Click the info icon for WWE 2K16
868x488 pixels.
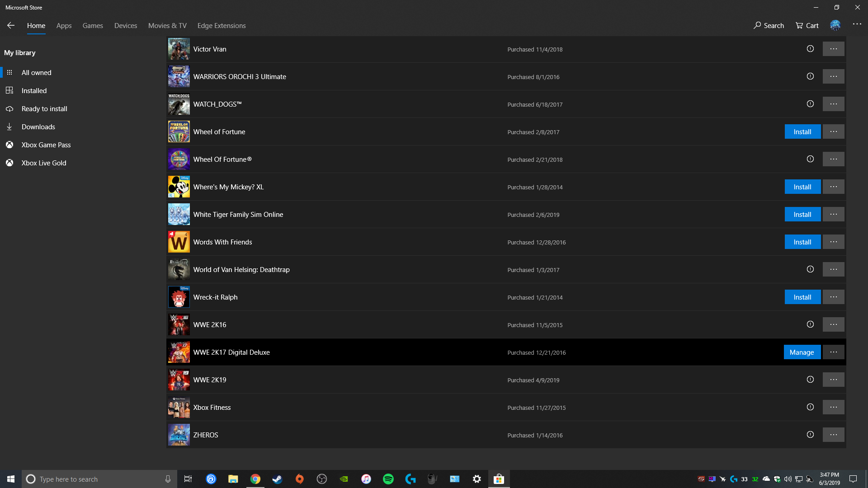point(810,324)
